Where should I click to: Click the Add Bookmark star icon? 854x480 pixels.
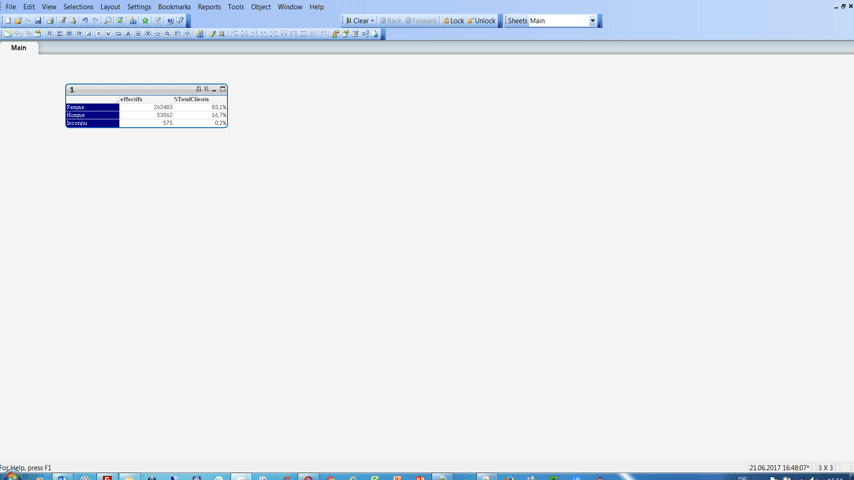click(145, 21)
